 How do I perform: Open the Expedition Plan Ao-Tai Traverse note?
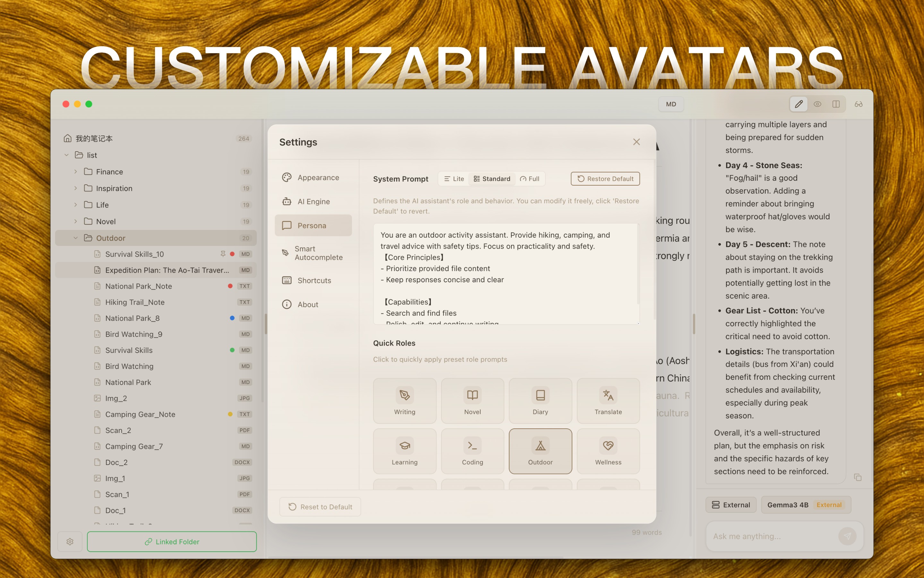tap(156, 270)
